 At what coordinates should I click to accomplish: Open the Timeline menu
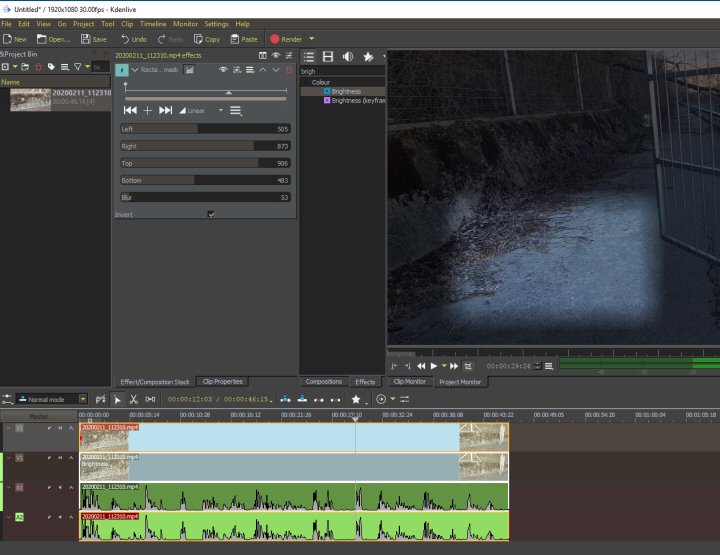click(x=153, y=24)
